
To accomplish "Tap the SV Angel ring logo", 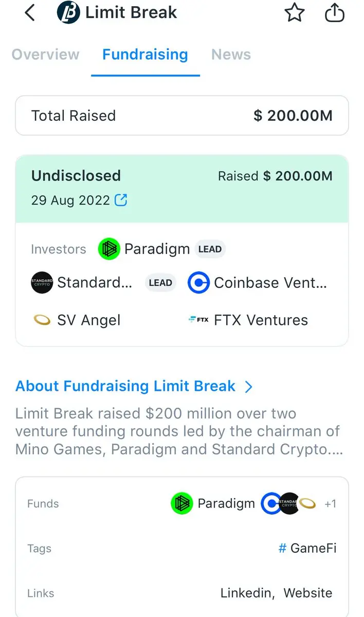I will pyautogui.click(x=42, y=320).
